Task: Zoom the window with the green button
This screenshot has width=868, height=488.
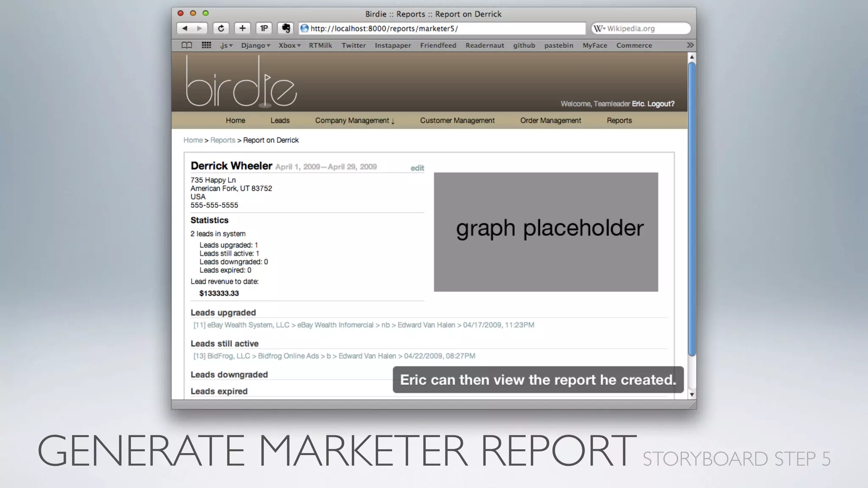Action: pos(206,14)
